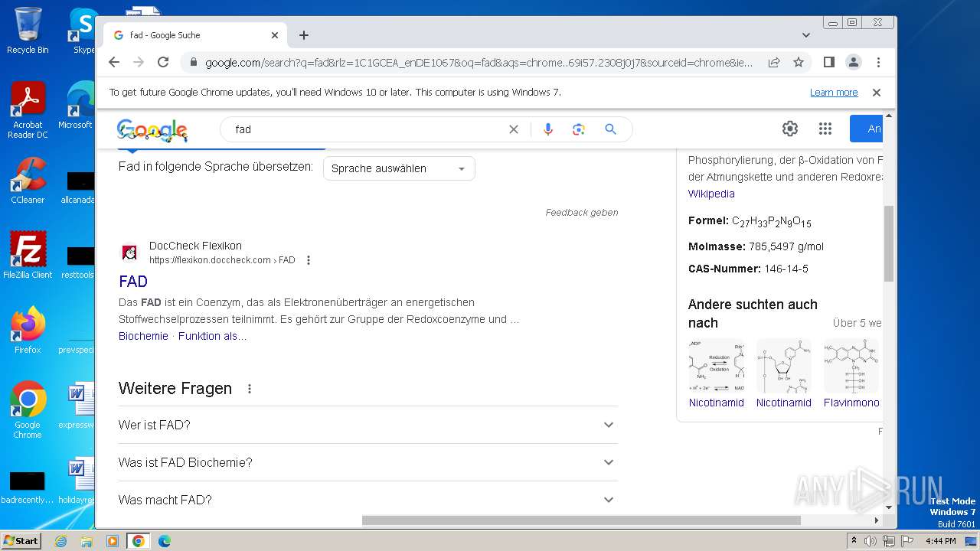Clear the Google search box text

[514, 129]
